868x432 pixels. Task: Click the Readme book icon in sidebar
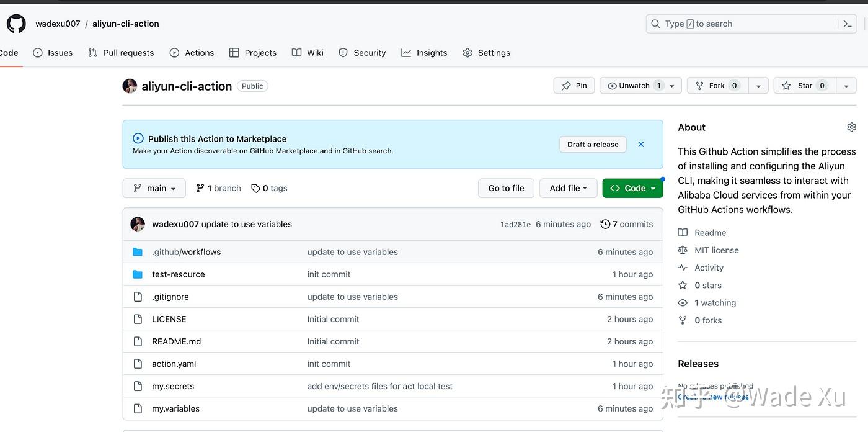pos(683,232)
